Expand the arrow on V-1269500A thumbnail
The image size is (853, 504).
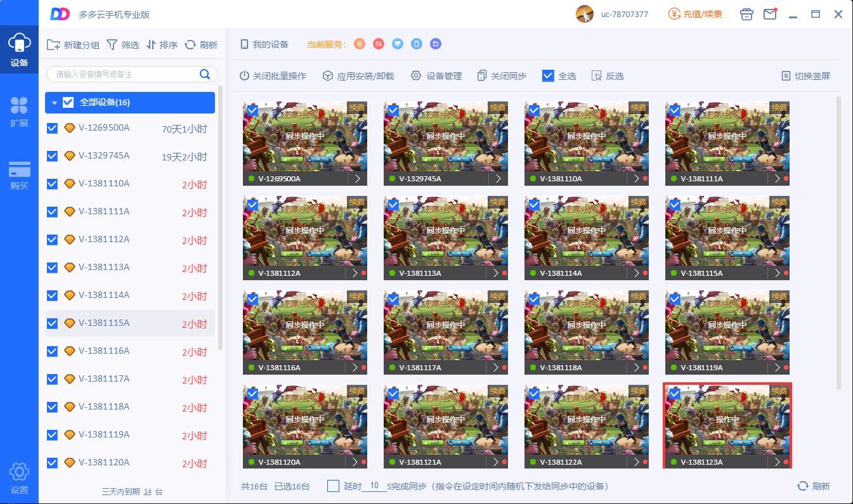click(x=358, y=179)
